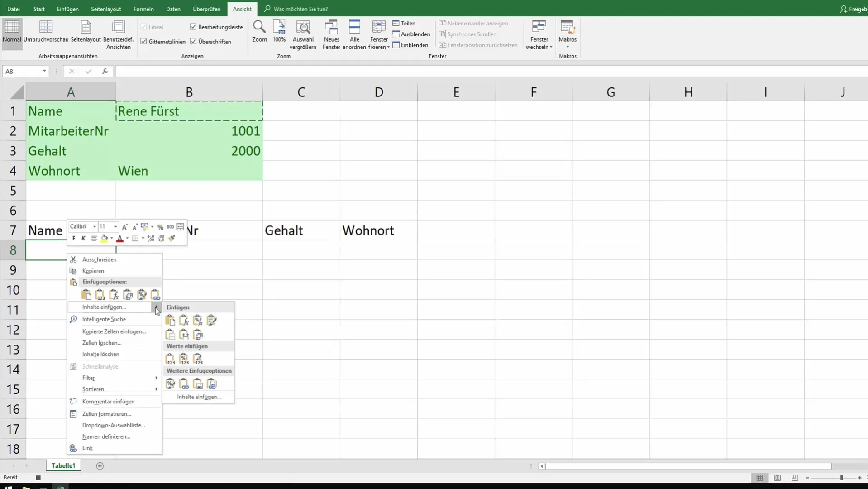
Task: Click Alle anordnen in ribbon
Action: click(354, 35)
